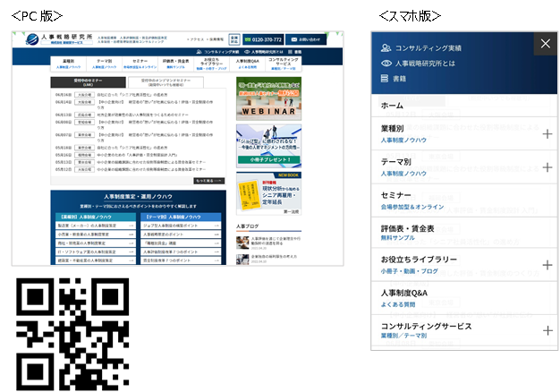Open the 05月16日 人事評価・賃金制度設計入門 seminar
The height and width of the screenshot is (392, 560).
point(139,155)
